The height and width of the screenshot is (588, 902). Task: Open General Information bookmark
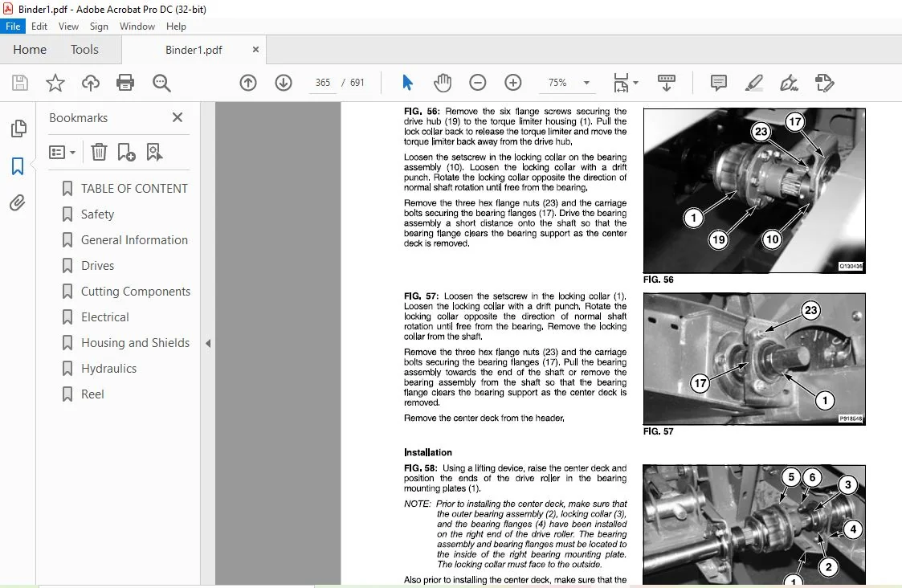(x=134, y=240)
